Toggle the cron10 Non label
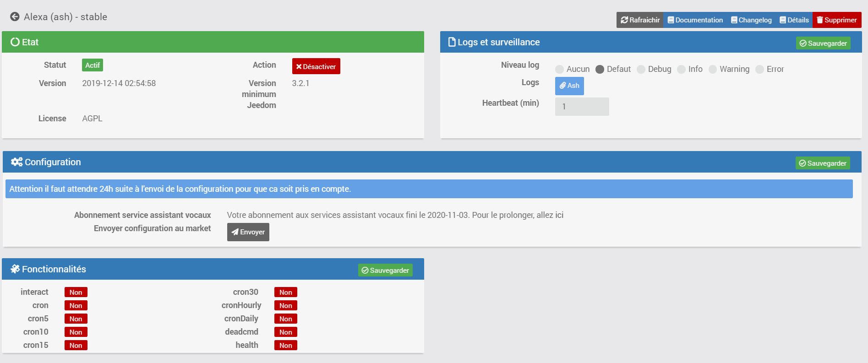868x363 pixels. click(x=76, y=332)
